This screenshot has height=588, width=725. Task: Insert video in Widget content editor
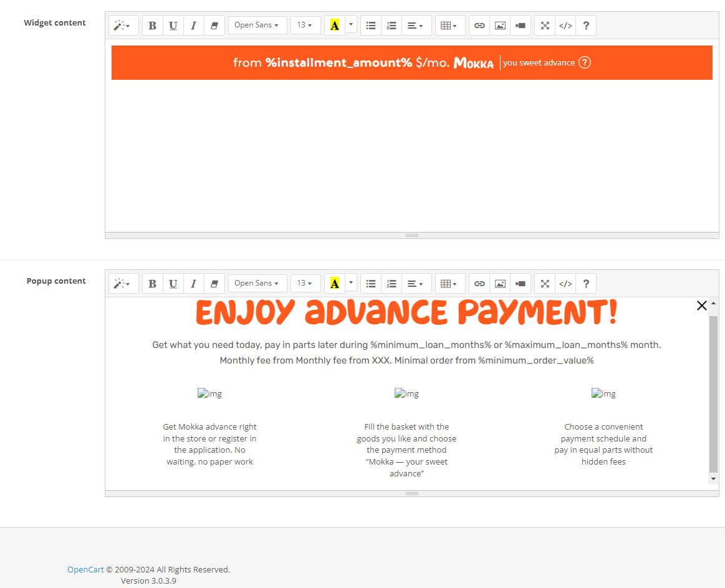point(521,26)
